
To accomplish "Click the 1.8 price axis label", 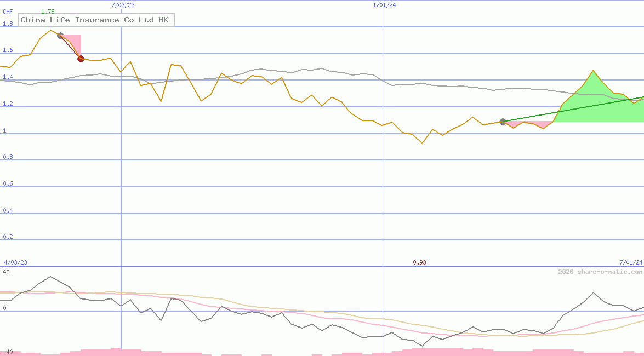I will pos(8,24).
